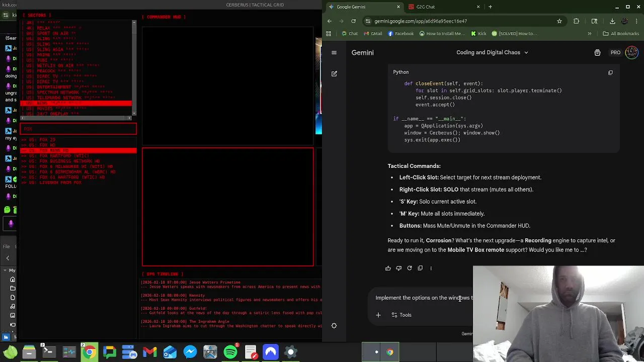Copy the Python code block
The image size is (644, 362).
coord(610,72)
